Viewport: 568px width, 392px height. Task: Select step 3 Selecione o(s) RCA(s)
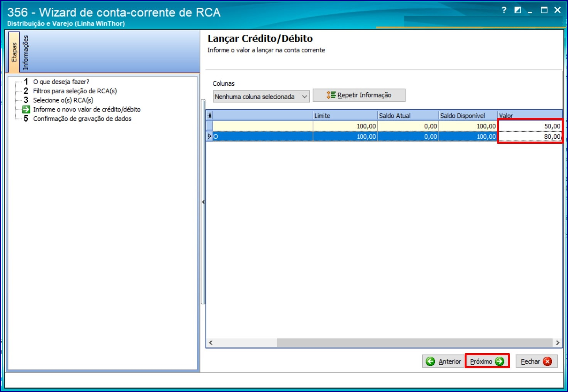click(x=63, y=100)
